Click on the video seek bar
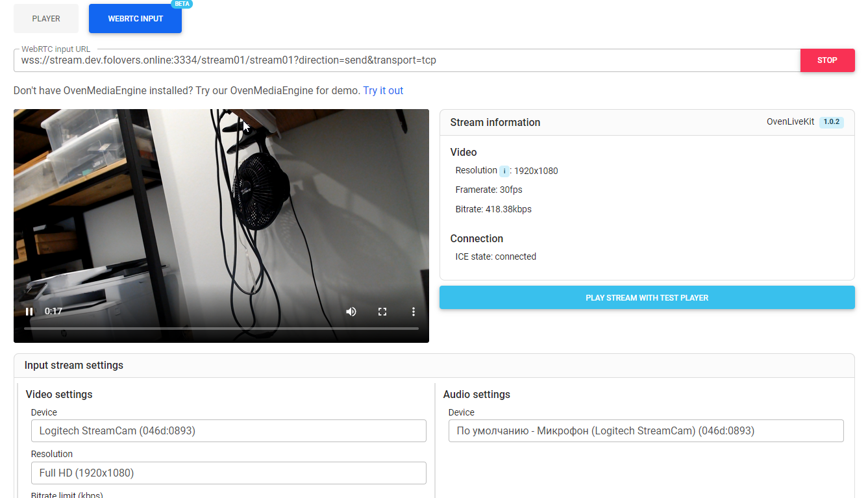 coord(221,328)
